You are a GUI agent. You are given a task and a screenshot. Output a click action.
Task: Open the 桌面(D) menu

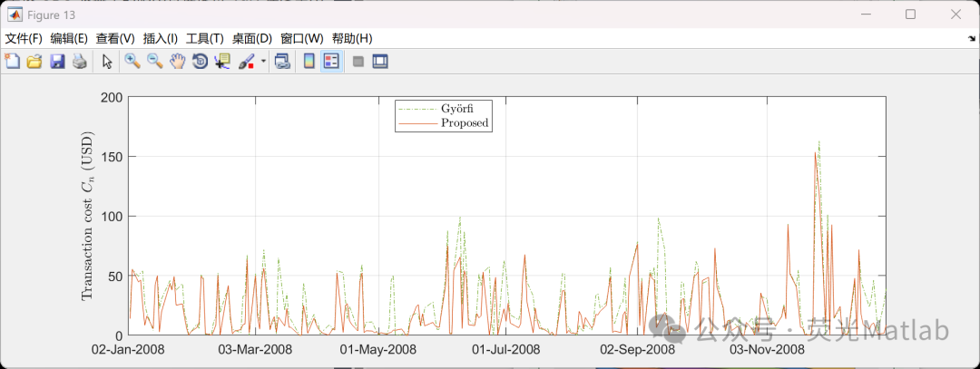coord(252,39)
